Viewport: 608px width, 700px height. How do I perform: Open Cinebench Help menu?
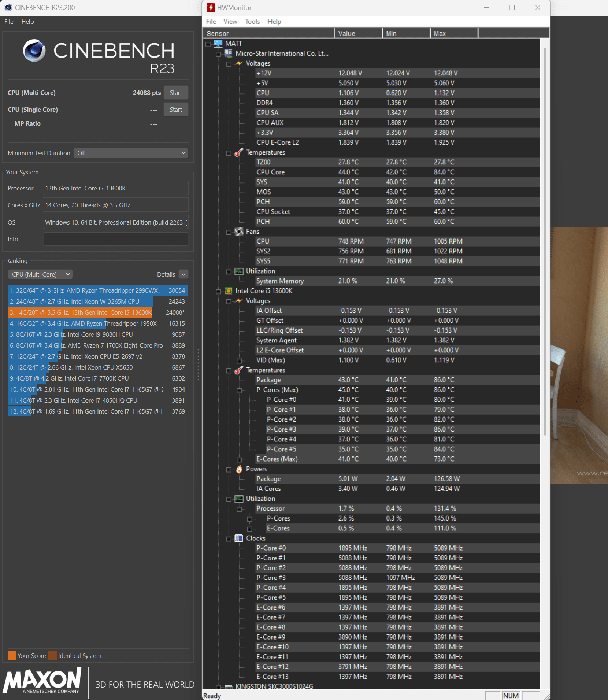point(27,22)
